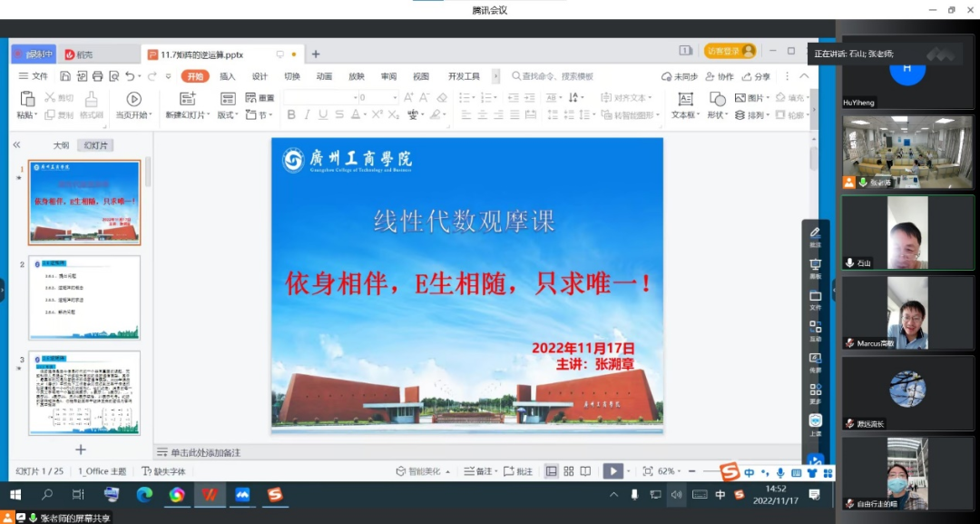This screenshot has width=980, height=524.
Task: Toggle the normal view button in status bar
Action: click(x=551, y=471)
